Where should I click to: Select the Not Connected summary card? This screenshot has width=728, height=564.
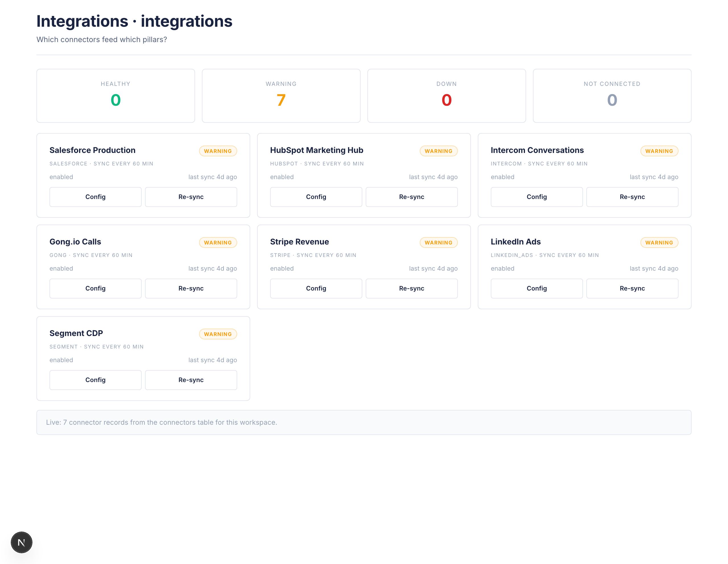612,96
